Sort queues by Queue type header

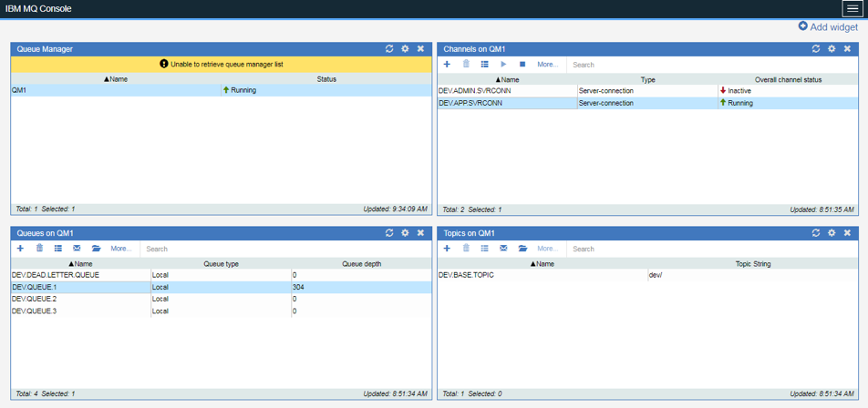221,264
